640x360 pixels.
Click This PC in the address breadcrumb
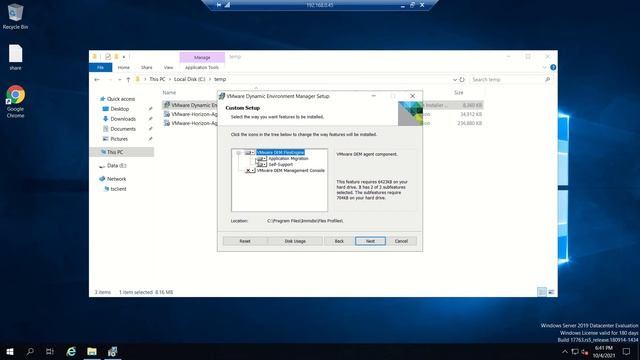pos(157,79)
